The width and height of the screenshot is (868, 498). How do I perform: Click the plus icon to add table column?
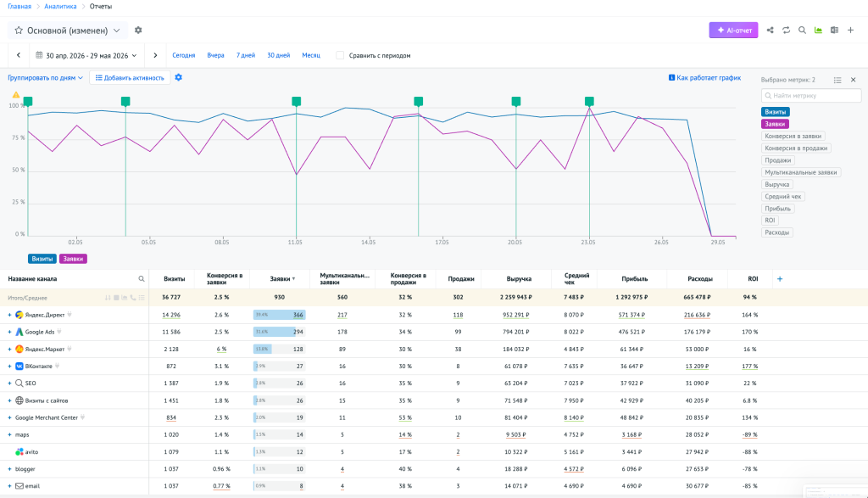click(780, 278)
